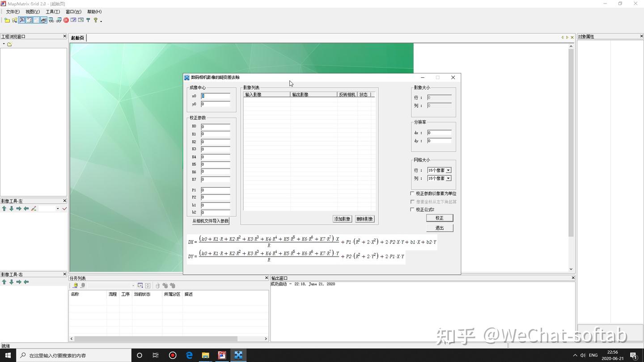Check the 校正公式2 option
Image resolution: width=644 pixels, height=362 pixels.
click(x=412, y=209)
